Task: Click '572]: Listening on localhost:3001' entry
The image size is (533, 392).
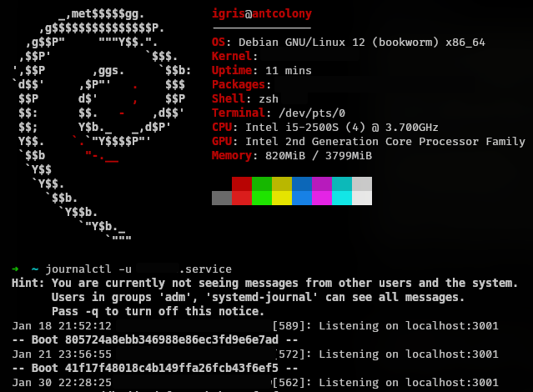Action: point(388,354)
